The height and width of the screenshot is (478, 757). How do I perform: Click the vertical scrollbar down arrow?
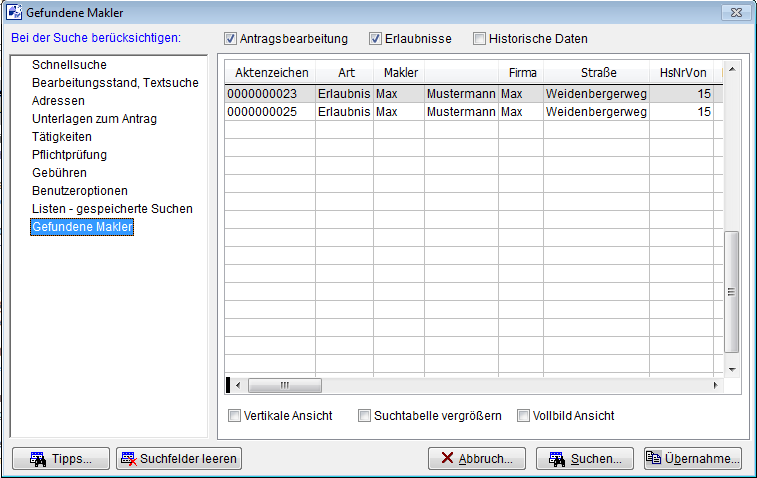click(732, 369)
